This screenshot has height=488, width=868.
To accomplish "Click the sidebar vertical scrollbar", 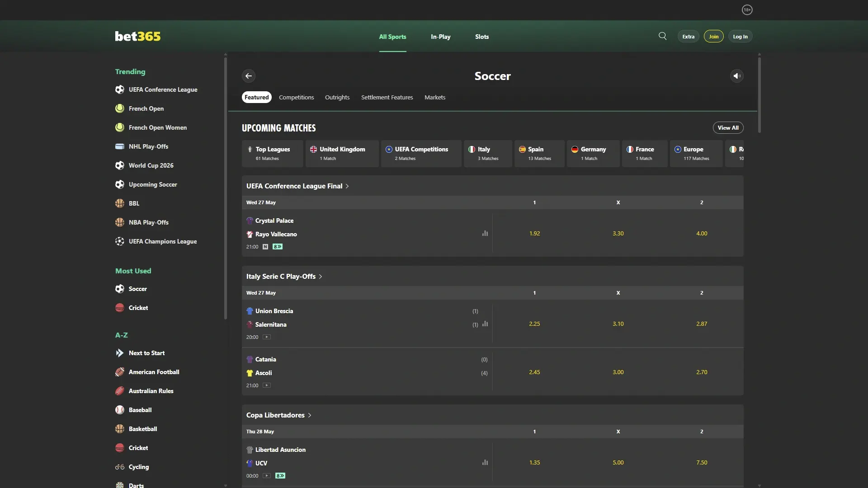I will click(226, 188).
